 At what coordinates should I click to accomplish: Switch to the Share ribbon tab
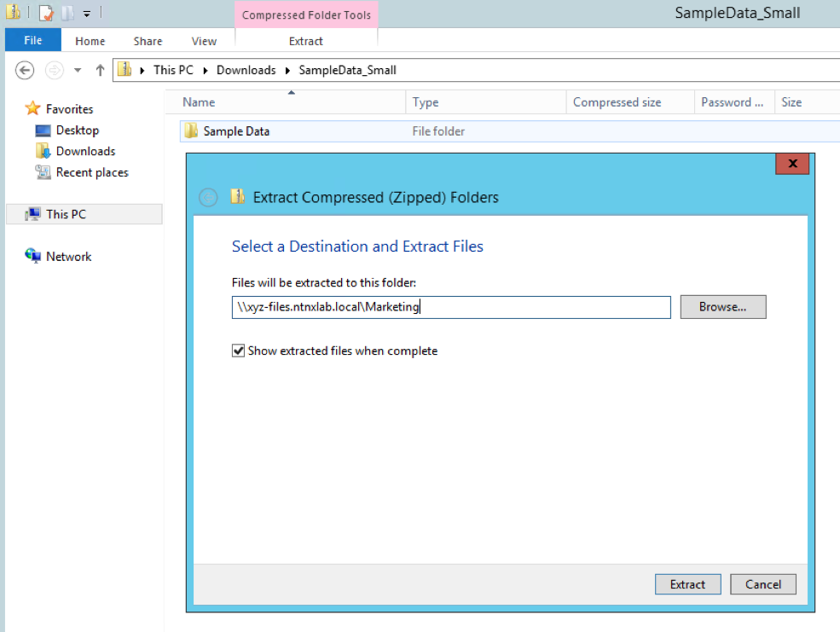(148, 41)
